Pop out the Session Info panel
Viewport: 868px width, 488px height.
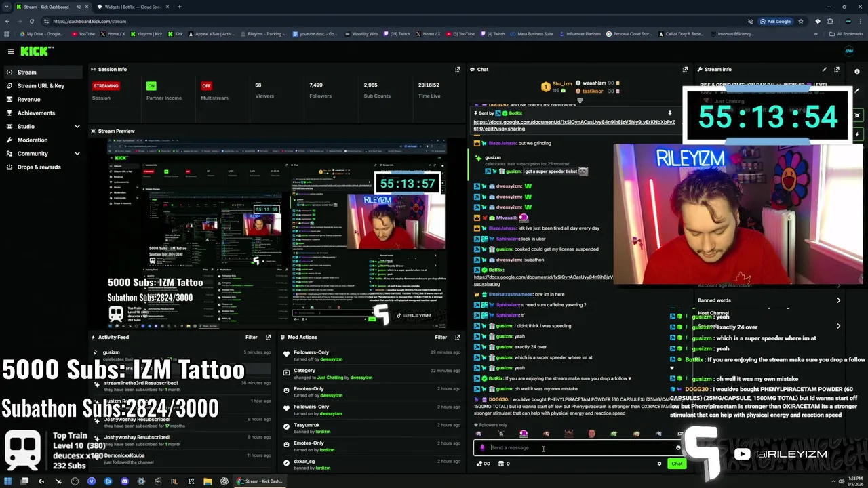click(458, 69)
